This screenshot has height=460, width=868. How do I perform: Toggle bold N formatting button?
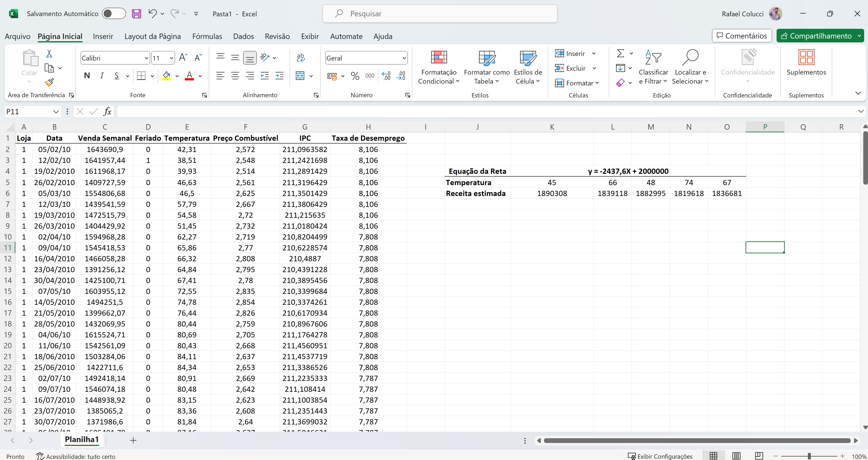(x=87, y=76)
